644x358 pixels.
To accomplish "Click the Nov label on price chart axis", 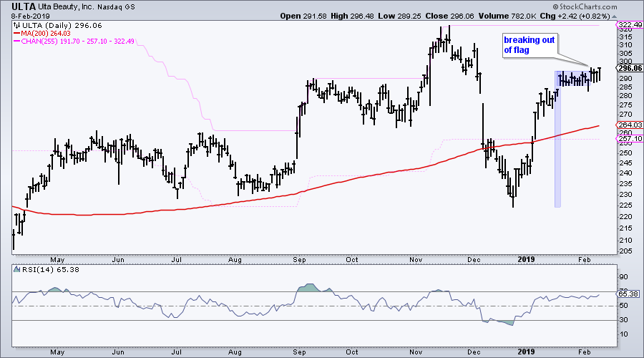I will (416, 260).
